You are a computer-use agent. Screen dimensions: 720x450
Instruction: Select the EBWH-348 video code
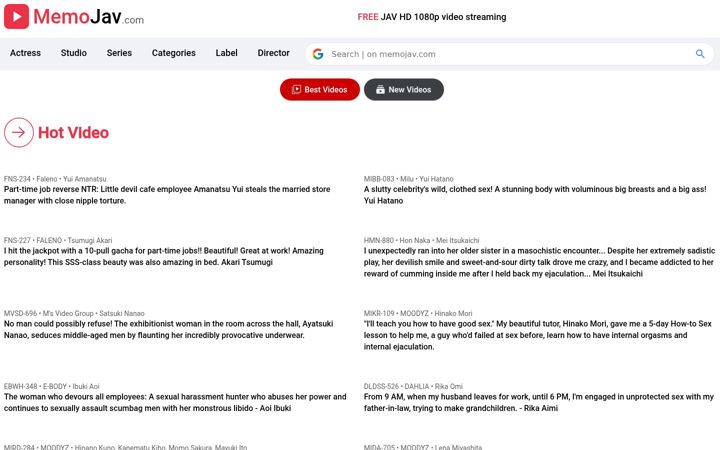click(20, 387)
